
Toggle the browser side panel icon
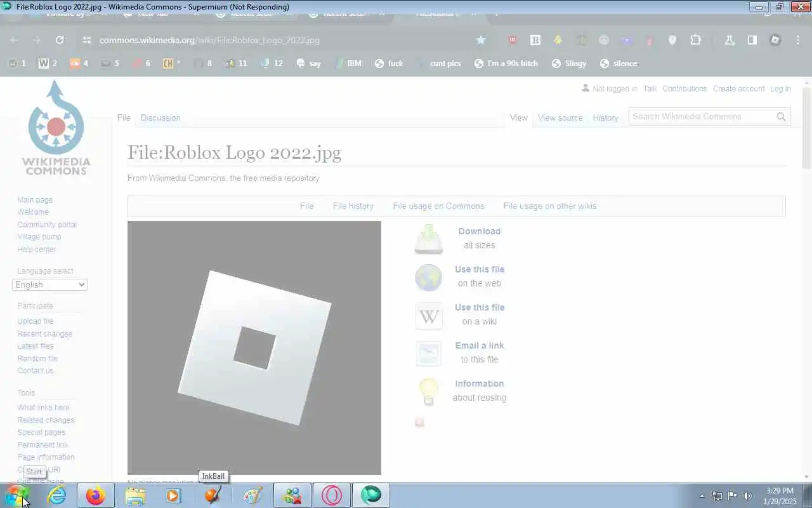pyautogui.click(x=752, y=40)
